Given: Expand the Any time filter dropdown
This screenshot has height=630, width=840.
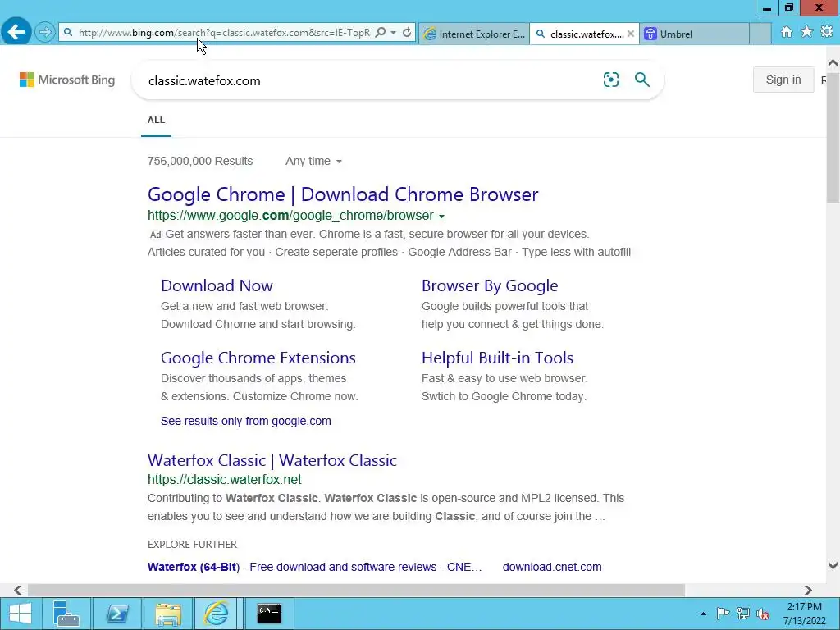Looking at the screenshot, I should coord(313,162).
